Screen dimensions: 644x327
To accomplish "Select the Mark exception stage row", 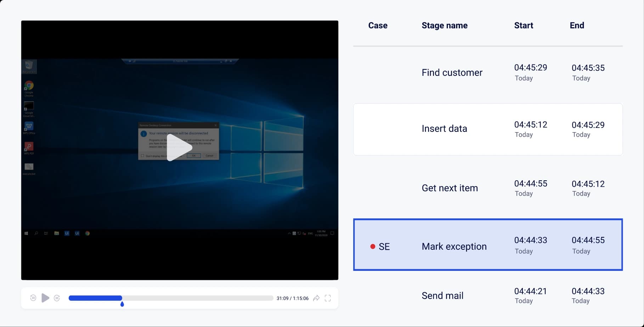I will 488,245.
